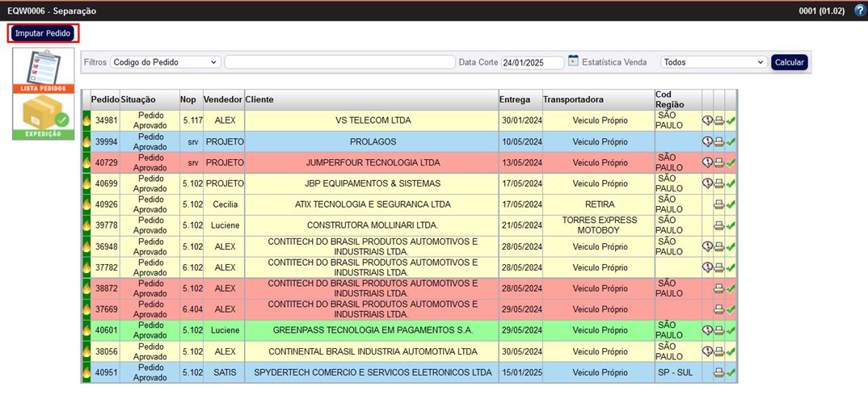Click flame icon for order 40729

click(x=86, y=162)
